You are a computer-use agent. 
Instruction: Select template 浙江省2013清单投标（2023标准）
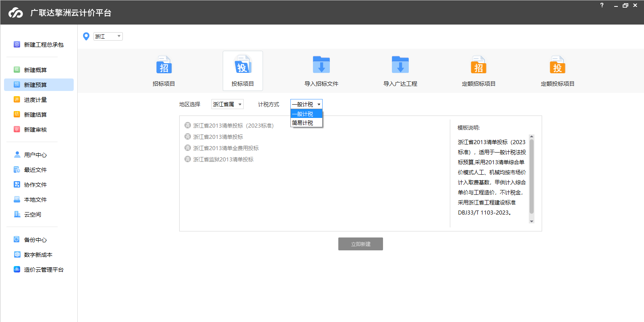pos(233,126)
